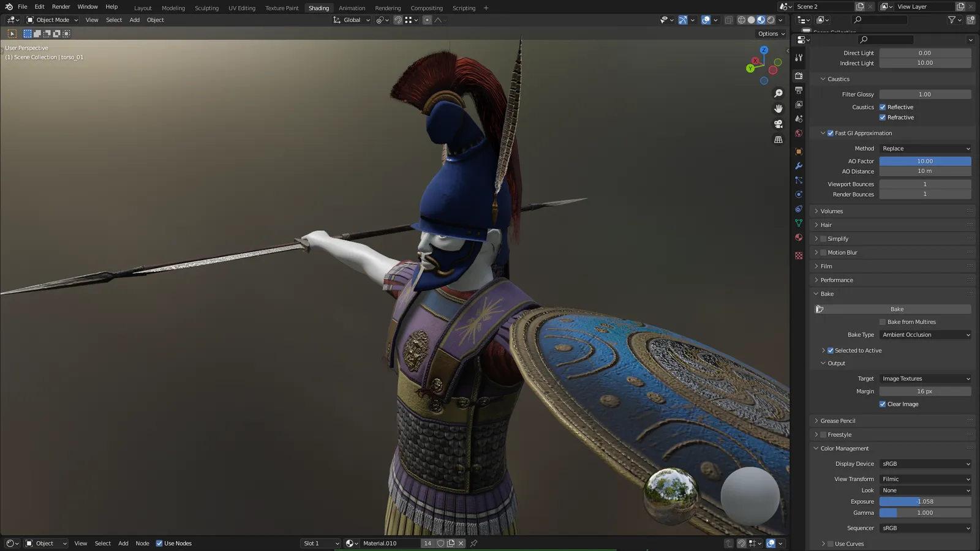Screen dimensions: 980x551
Task: Switch to the Compositing workspace
Action: click(x=426, y=8)
